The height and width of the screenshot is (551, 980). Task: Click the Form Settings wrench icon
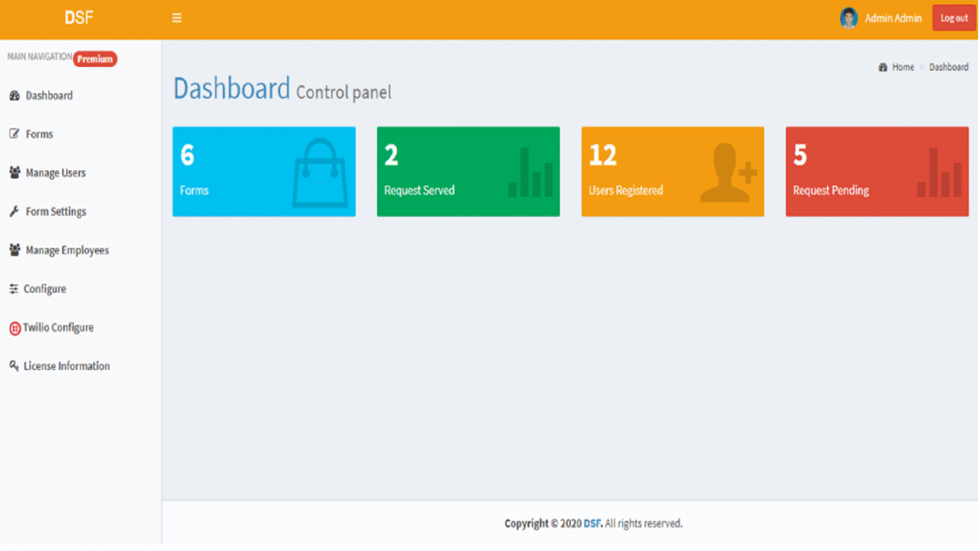(x=14, y=211)
